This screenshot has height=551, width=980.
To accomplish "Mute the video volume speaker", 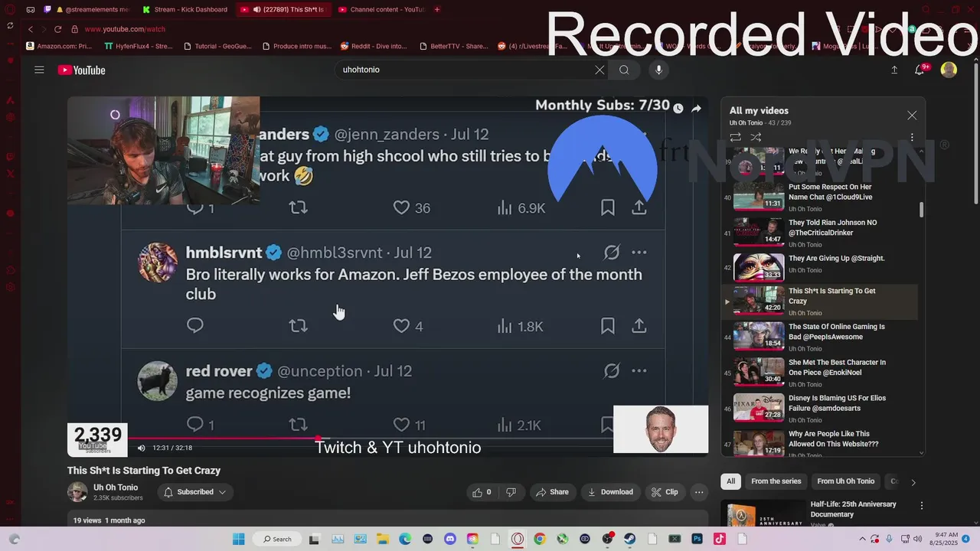I will coord(141,448).
